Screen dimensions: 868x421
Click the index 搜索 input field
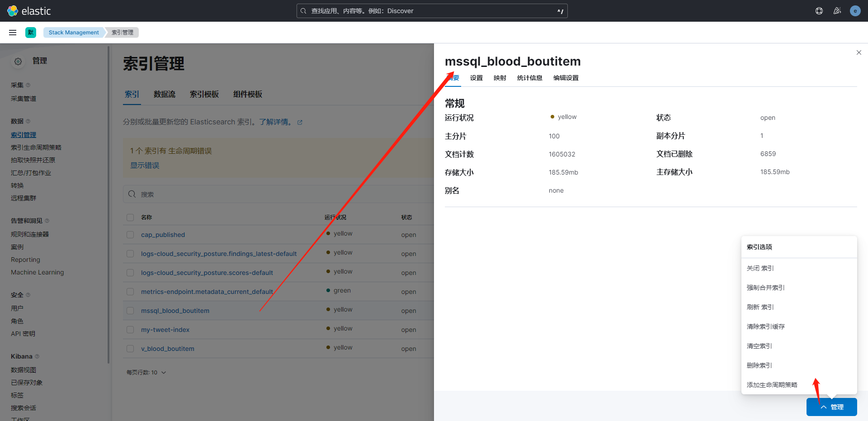(x=278, y=194)
